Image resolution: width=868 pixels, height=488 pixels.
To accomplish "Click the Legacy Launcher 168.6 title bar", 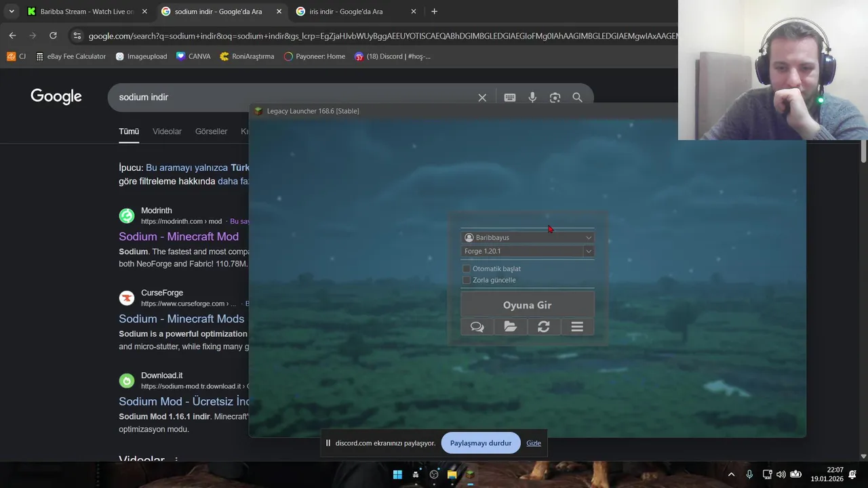I will point(465,111).
